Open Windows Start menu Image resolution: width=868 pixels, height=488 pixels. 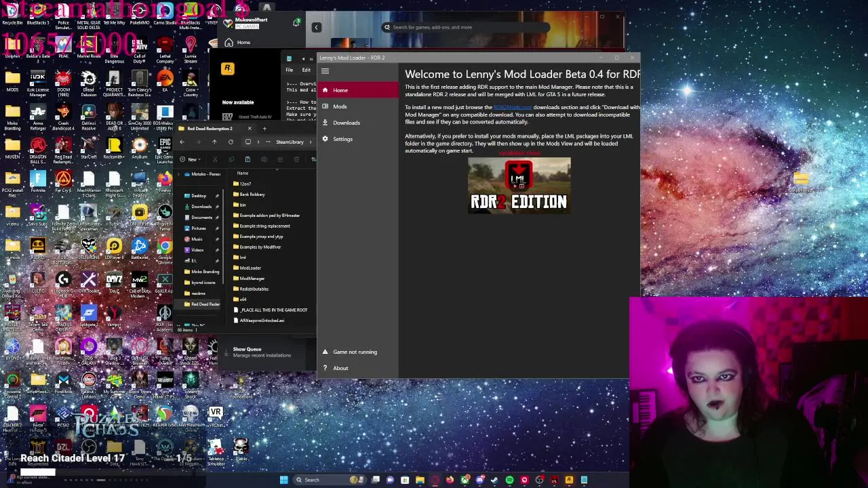pos(284,480)
